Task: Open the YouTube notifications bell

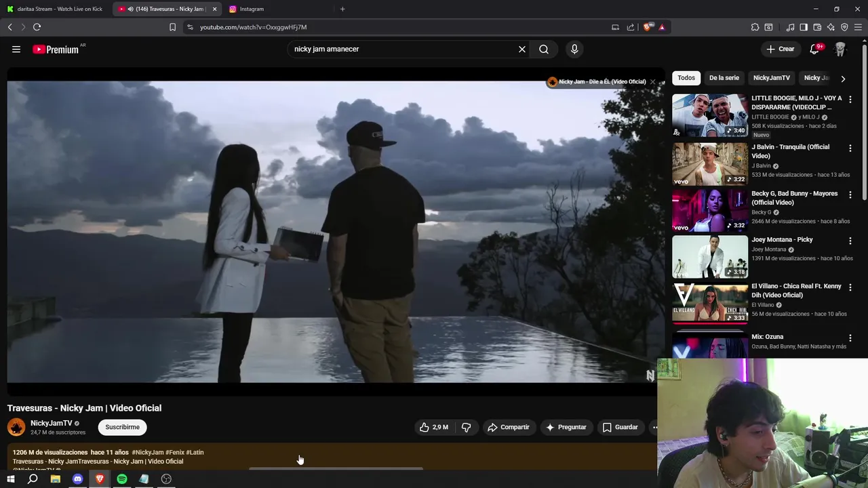Action: coord(815,49)
